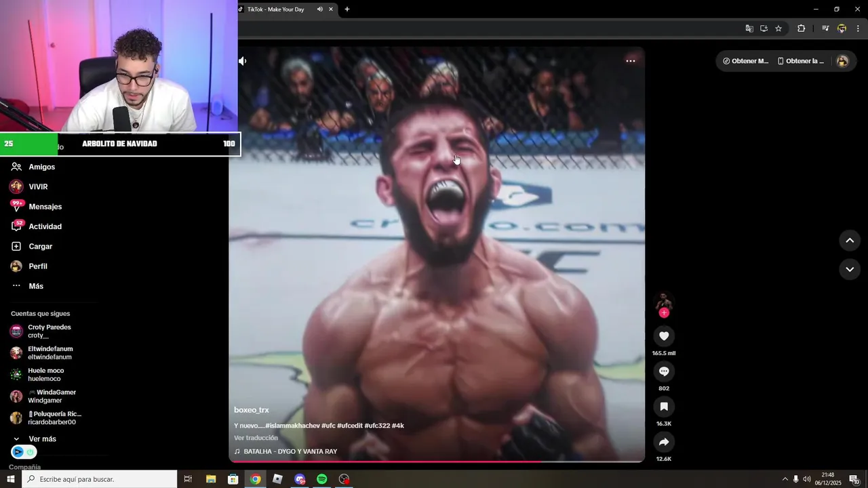Viewport: 868px width, 488px height.
Task: Open VIVIR in the TikTok sidebar
Action: coord(38,186)
